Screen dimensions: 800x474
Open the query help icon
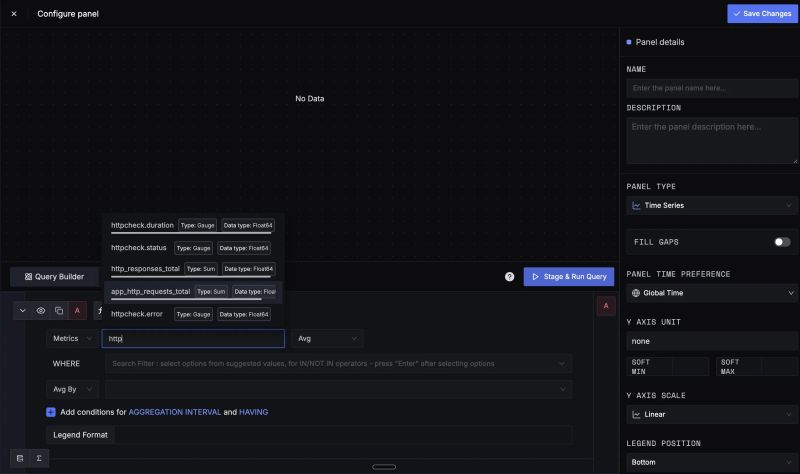pyautogui.click(x=509, y=277)
